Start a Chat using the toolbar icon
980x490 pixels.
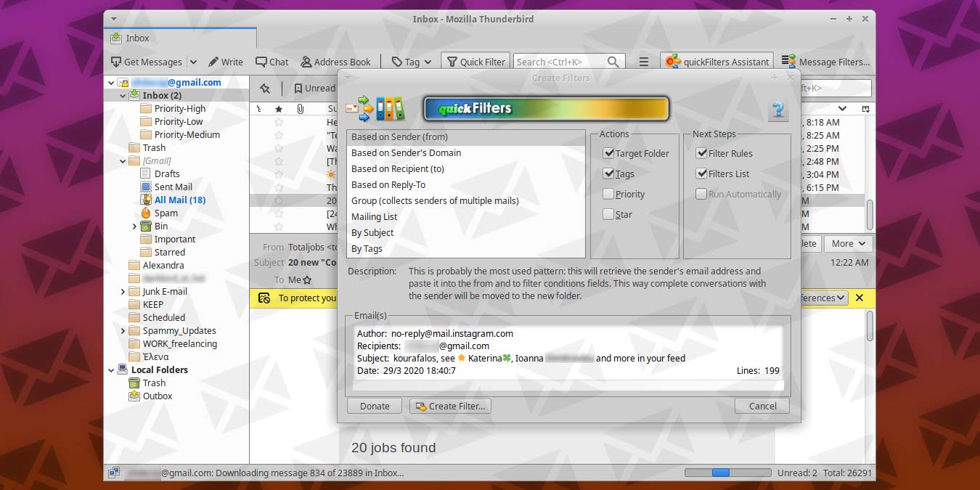tap(271, 62)
